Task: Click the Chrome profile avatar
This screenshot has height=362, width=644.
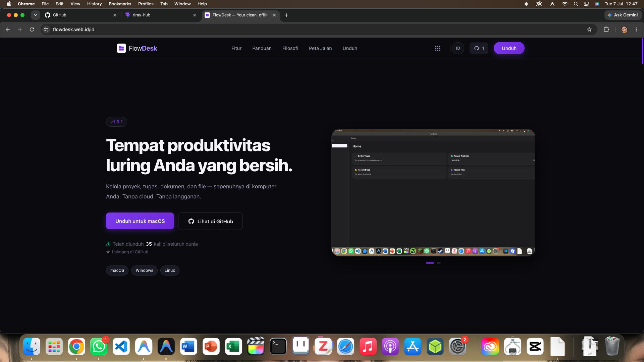Action: (x=624, y=29)
